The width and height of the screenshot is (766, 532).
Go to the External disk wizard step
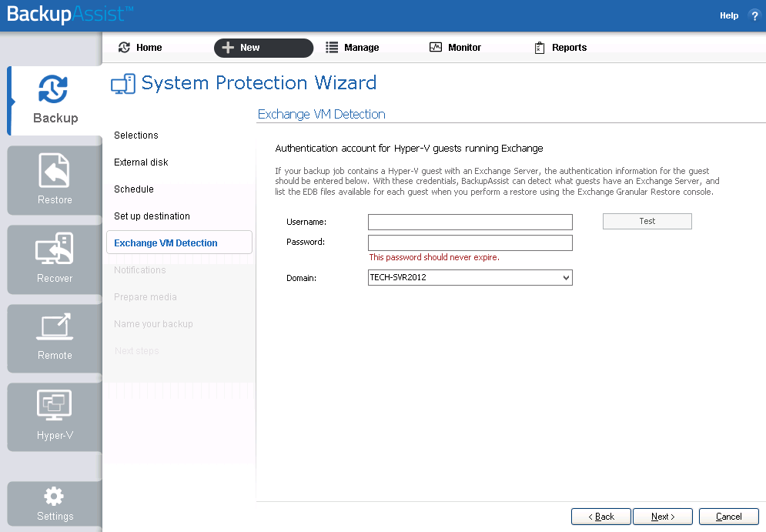[141, 162]
